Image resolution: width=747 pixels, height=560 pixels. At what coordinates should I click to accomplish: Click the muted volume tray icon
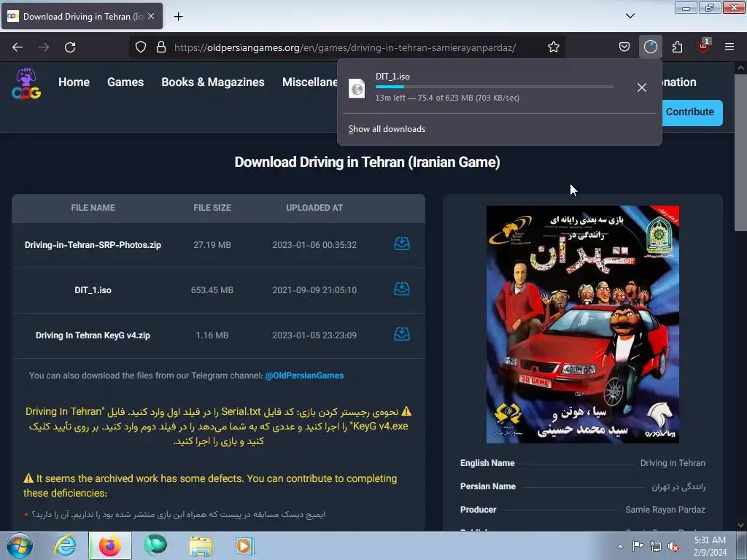pyautogui.click(x=673, y=546)
